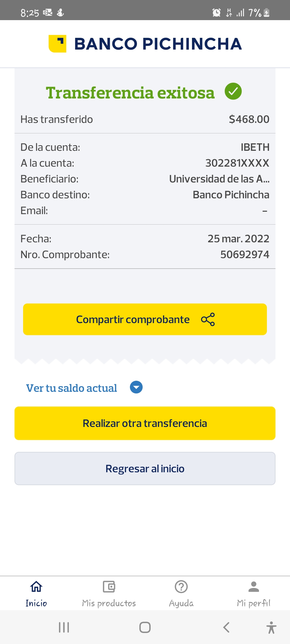Switch to the Mis productos tab label
Image resolution: width=290 pixels, height=644 pixels.
pos(109,603)
